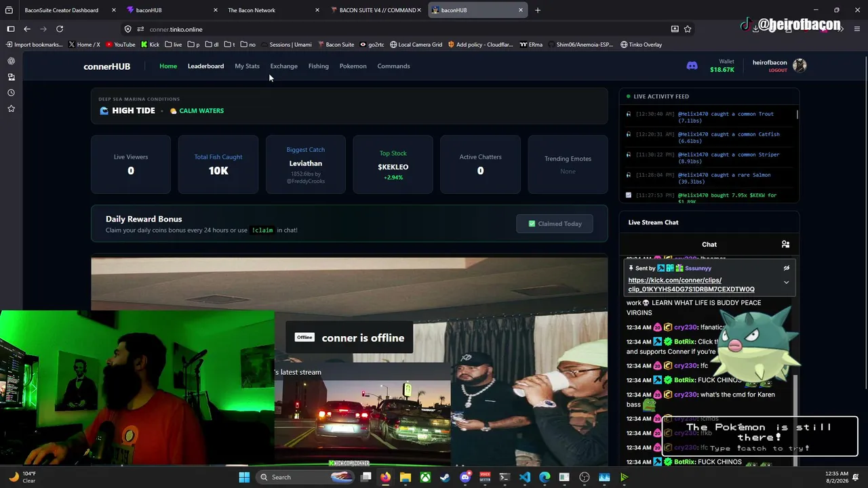This screenshot has width=868, height=488.
Task: Bookmark this page with the star icon
Action: tap(688, 29)
